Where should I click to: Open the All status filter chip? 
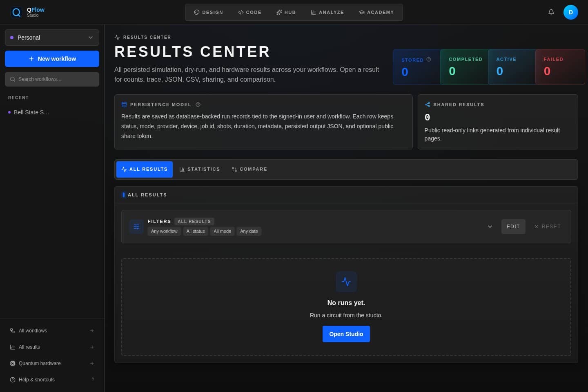click(x=196, y=231)
